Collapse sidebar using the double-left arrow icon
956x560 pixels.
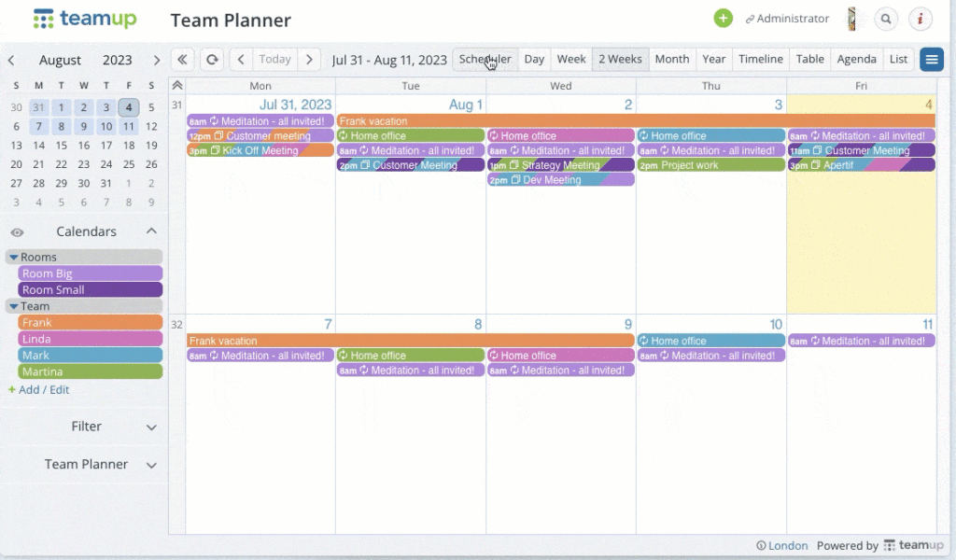pos(183,60)
